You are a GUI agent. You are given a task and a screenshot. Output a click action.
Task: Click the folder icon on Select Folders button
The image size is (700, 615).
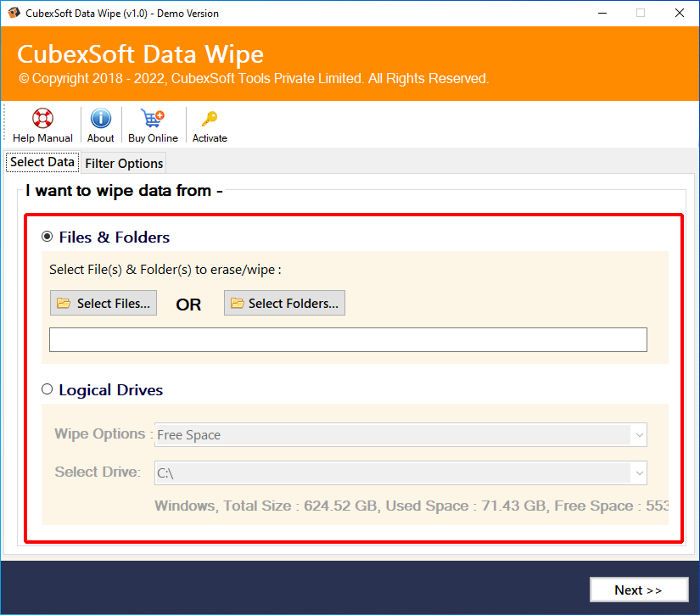pos(238,302)
